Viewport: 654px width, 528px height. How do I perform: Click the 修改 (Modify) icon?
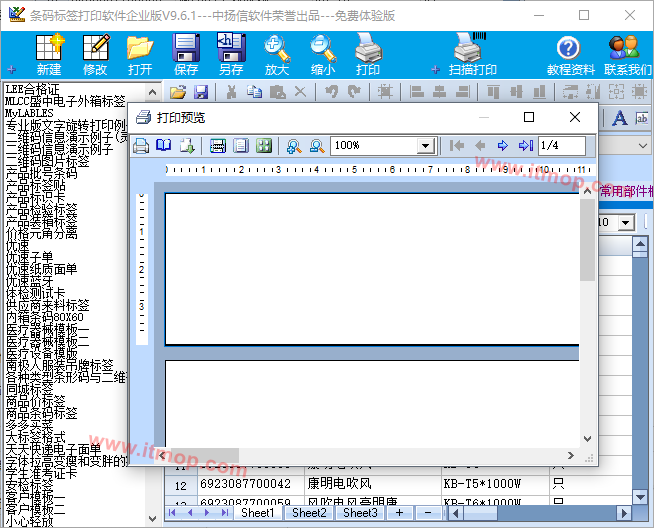(95, 54)
